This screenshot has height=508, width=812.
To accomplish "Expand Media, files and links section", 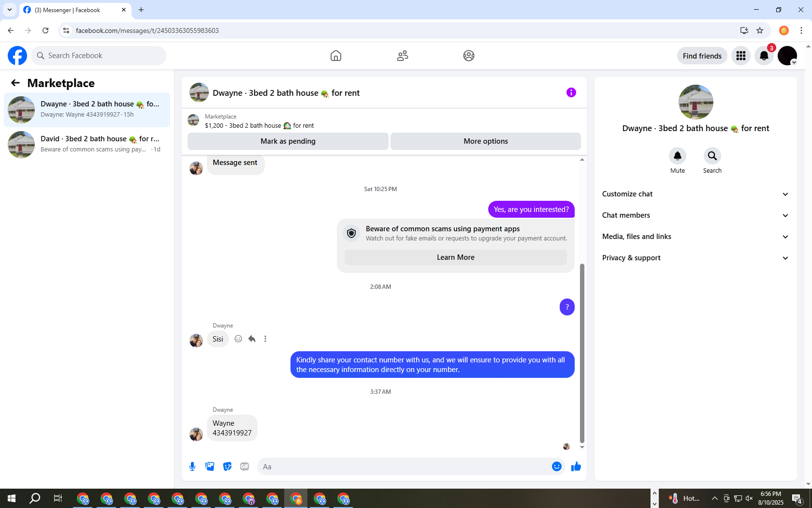I will click(696, 237).
